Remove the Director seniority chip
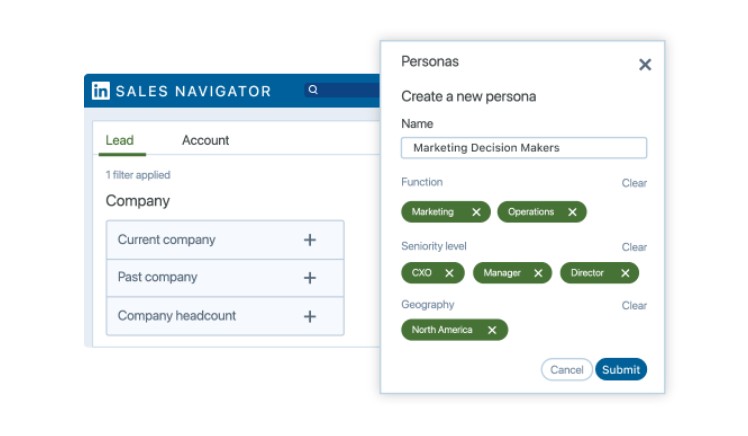The height and width of the screenshot is (436, 748). [625, 273]
